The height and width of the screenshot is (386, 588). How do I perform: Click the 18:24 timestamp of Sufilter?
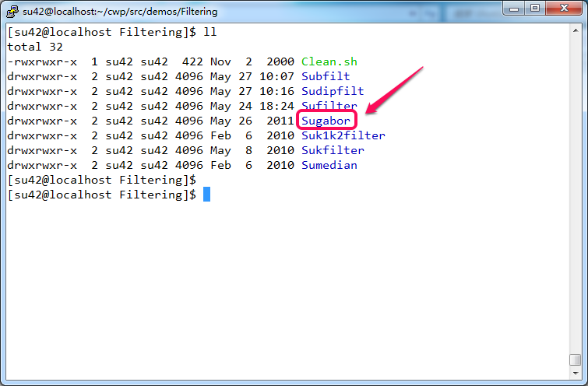(x=276, y=106)
